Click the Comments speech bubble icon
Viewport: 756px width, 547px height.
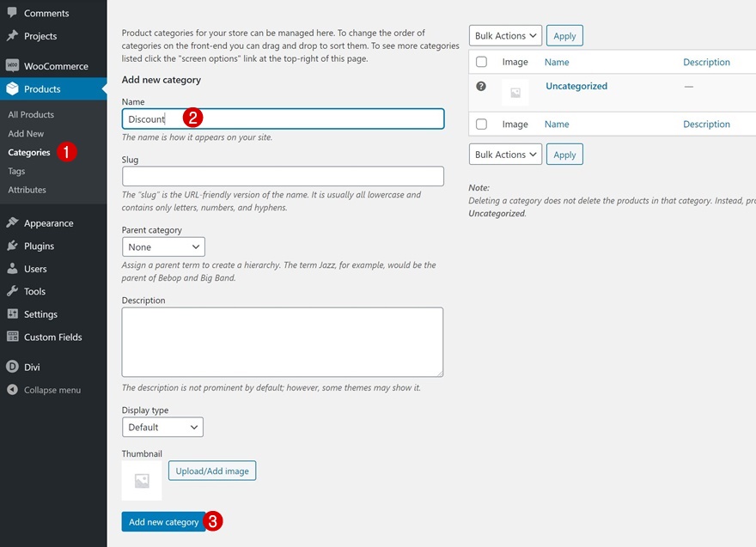(x=12, y=13)
